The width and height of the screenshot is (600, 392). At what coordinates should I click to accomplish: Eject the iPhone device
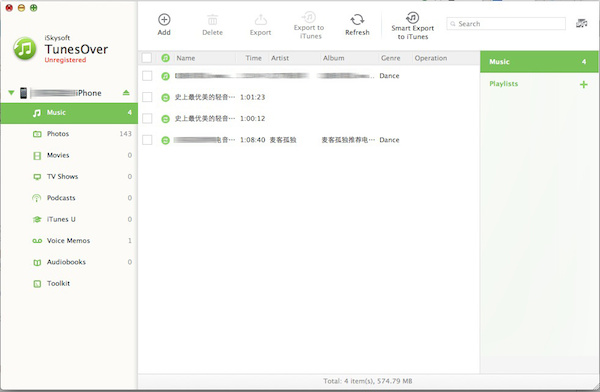click(126, 93)
